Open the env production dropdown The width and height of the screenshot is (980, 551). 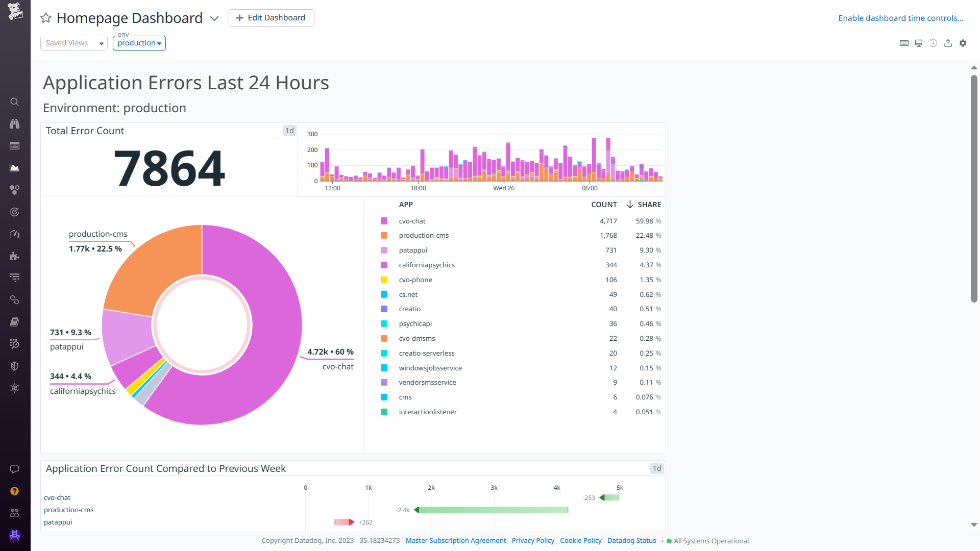pos(139,43)
